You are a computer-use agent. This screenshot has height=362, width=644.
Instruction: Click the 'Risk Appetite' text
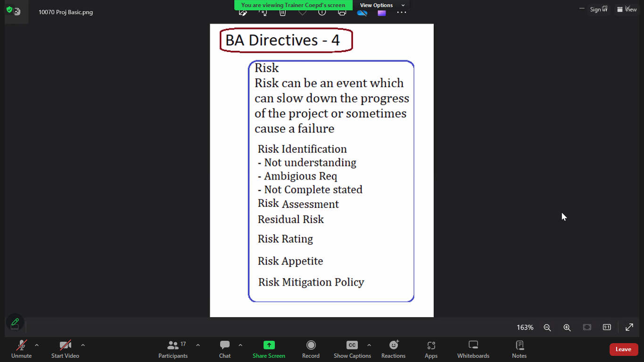click(x=290, y=261)
